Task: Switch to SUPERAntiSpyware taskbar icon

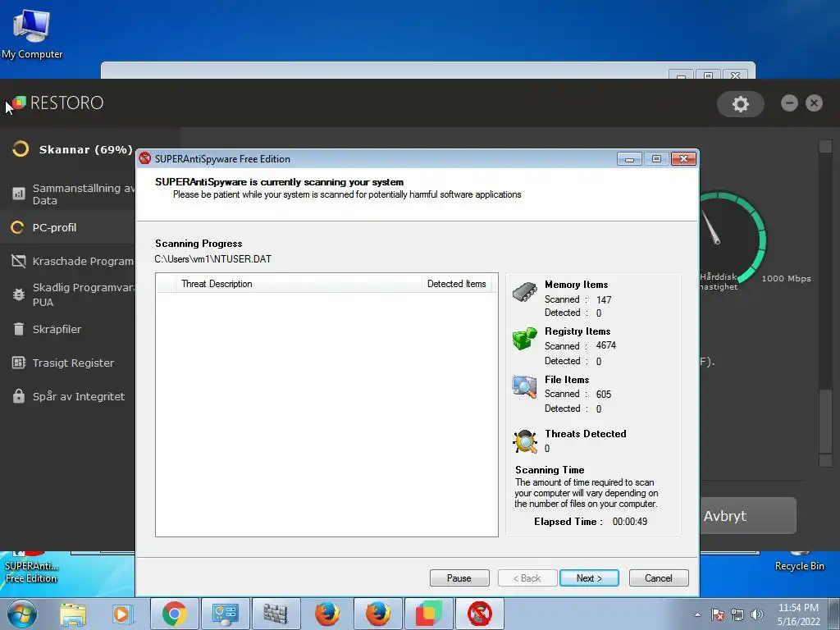Action: (479, 614)
